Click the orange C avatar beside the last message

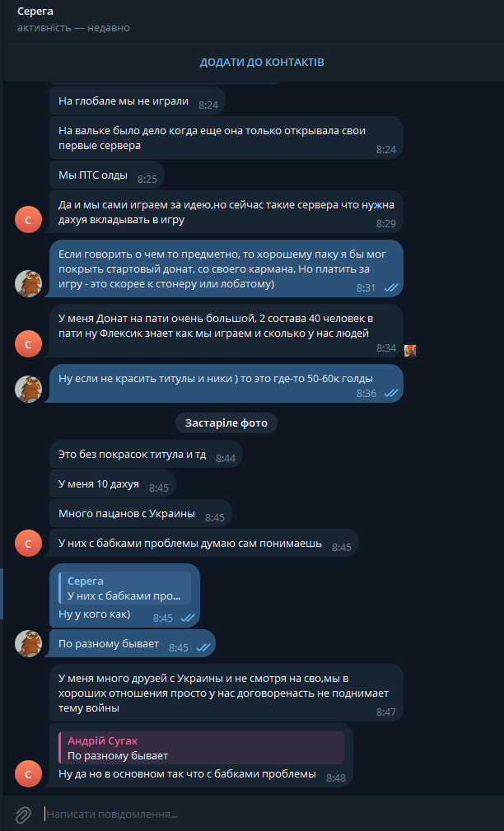tap(28, 774)
